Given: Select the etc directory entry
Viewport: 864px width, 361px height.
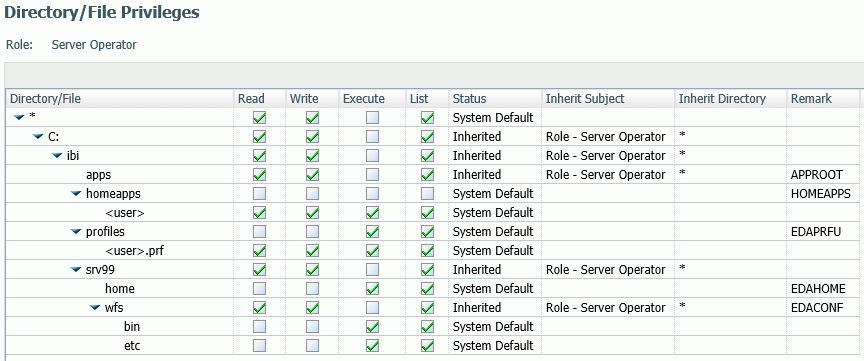Looking at the screenshot, I should click(132, 346).
